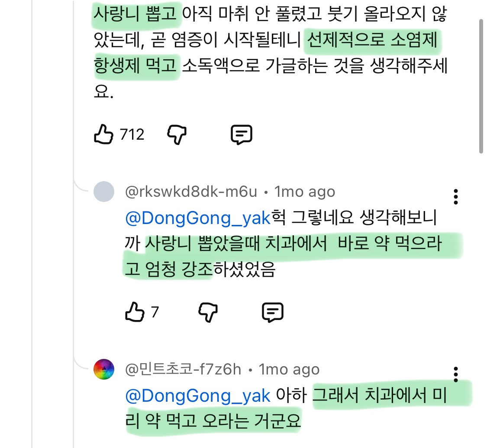Open the rainbow avatar of @민트초코-f7z6h
Screen dimensions: 487x448
[104, 369]
